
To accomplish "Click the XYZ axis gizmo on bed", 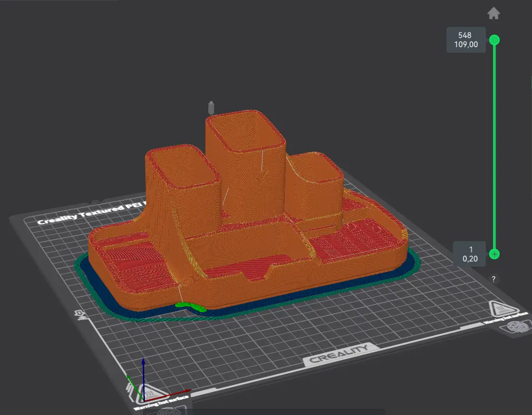I will pyautogui.click(x=158, y=380).
